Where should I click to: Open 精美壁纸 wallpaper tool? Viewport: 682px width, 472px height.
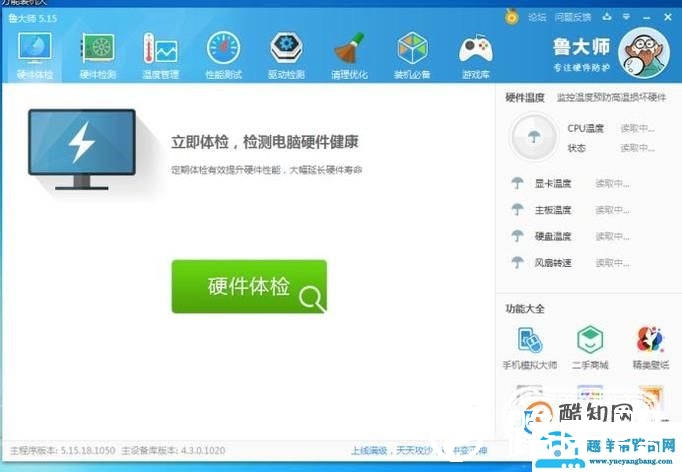[x=650, y=348]
